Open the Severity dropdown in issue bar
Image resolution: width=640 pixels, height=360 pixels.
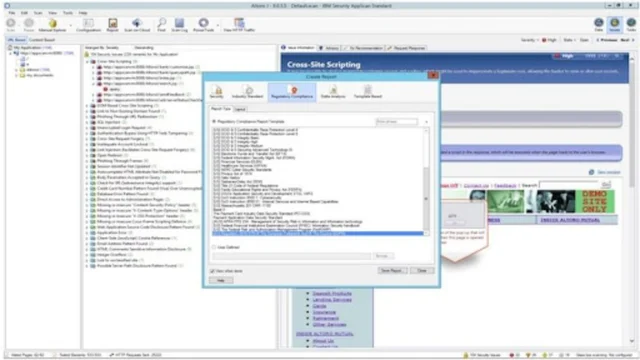529,40
